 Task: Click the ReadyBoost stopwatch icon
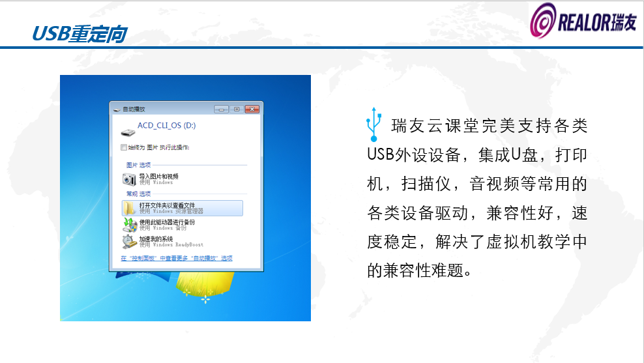pos(129,242)
